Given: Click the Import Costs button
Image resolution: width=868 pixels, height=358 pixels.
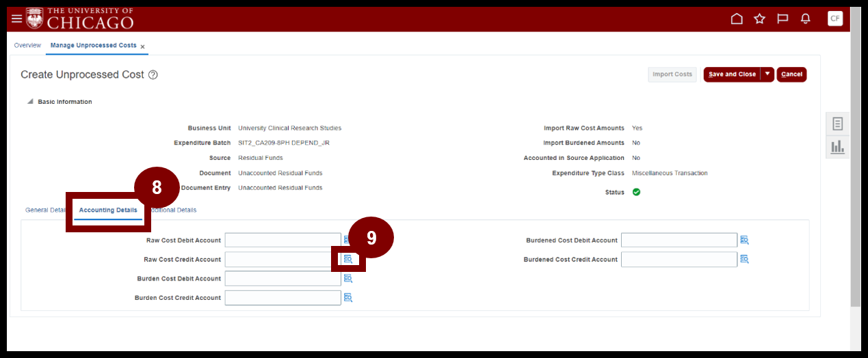Looking at the screenshot, I should click(x=672, y=74).
